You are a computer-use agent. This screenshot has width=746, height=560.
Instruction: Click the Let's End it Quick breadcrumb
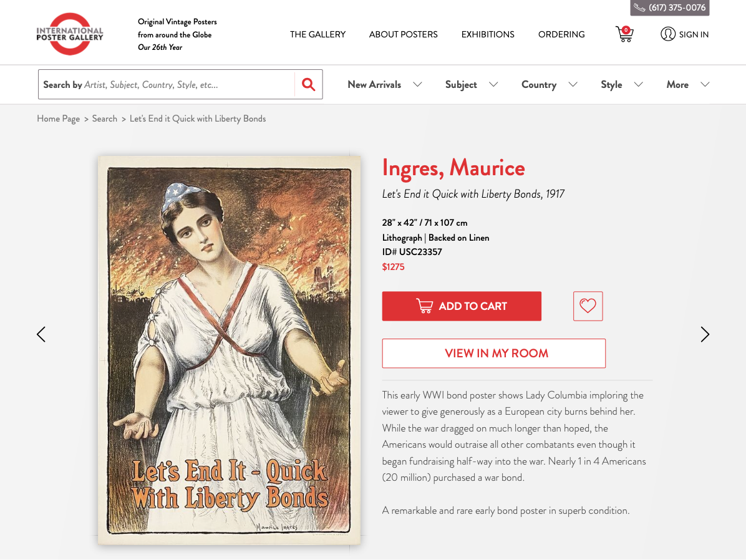click(x=198, y=118)
